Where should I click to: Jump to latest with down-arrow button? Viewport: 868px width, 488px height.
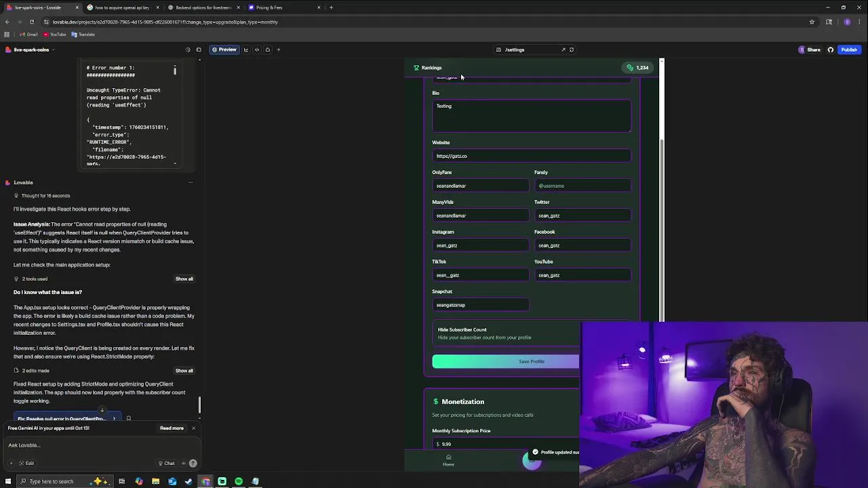point(102,410)
